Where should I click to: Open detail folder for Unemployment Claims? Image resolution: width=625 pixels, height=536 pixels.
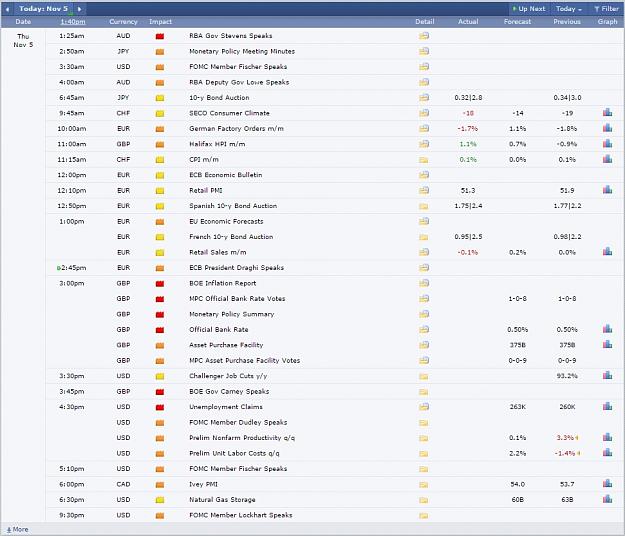[x=424, y=407]
